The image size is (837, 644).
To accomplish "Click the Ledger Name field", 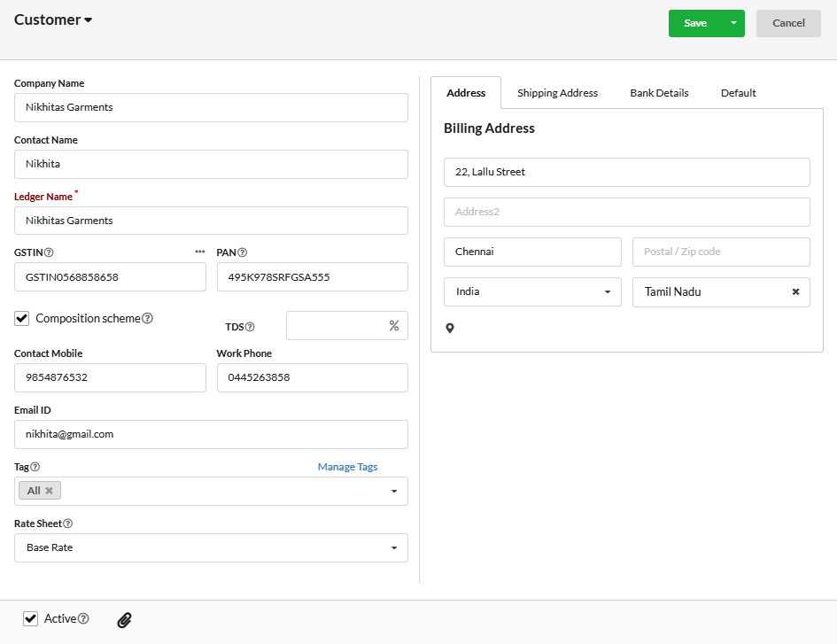I will [211, 221].
